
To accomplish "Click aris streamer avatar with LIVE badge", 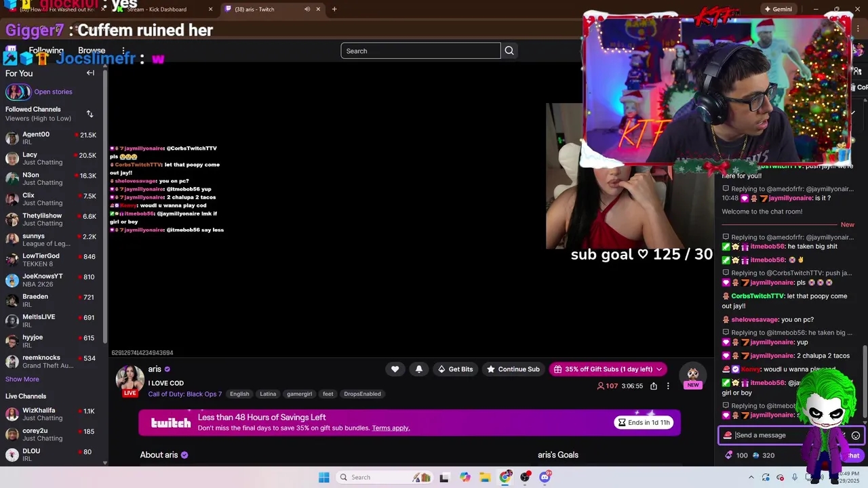I will [130, 381].
